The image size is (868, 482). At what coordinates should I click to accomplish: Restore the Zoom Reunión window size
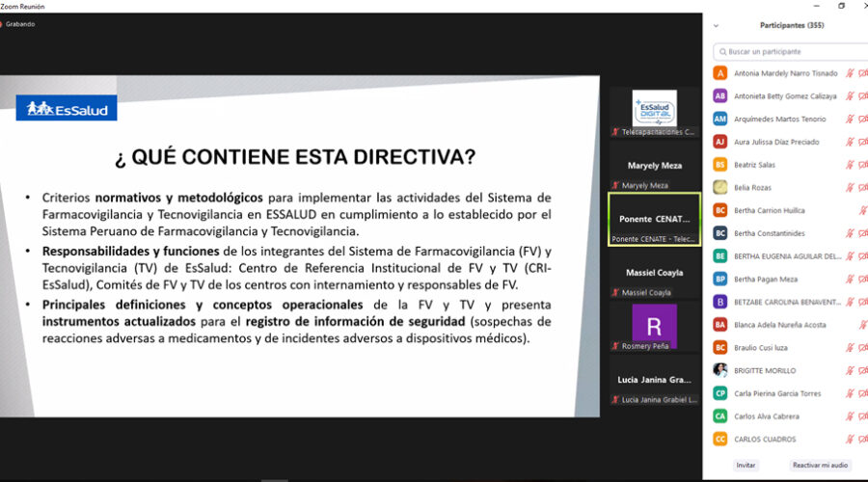pyautogui.click(x=841, y=6)
